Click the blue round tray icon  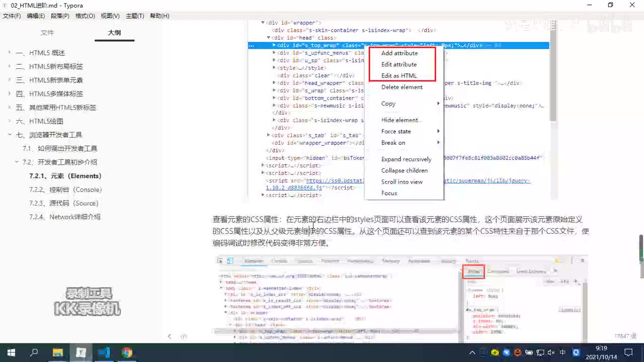click(x=506, y=352)
